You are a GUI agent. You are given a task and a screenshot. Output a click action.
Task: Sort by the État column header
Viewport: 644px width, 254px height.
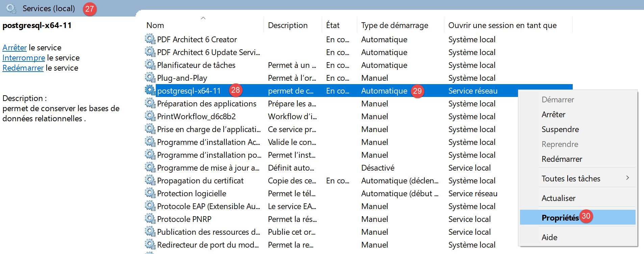pos(332,25)
